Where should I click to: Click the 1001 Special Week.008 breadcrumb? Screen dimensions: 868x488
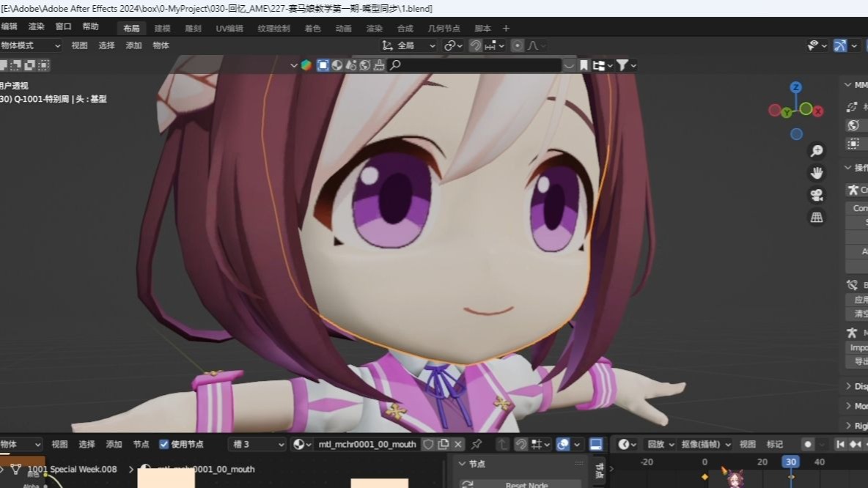point(72,469)
